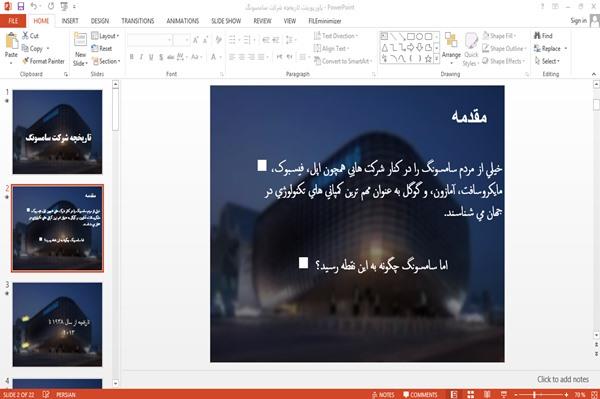Screen dimensions: 600x399
Task: Open Convert to SmartArt
Action: point(342,61)
